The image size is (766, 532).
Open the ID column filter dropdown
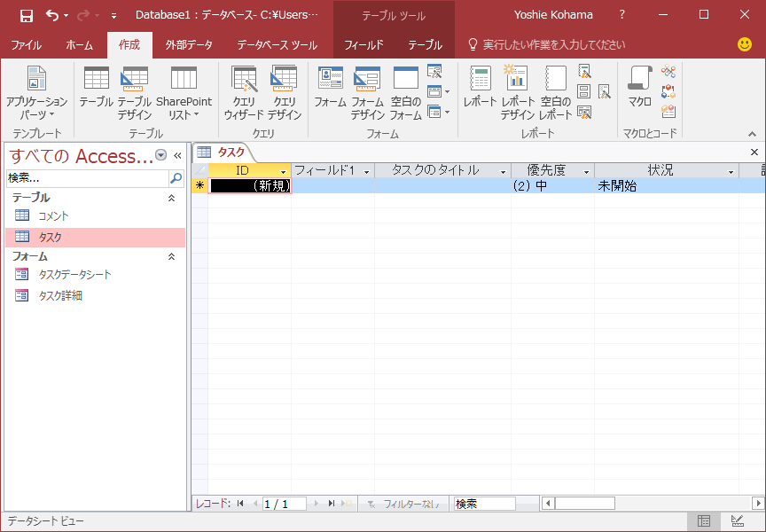click(x=283, y=172)
